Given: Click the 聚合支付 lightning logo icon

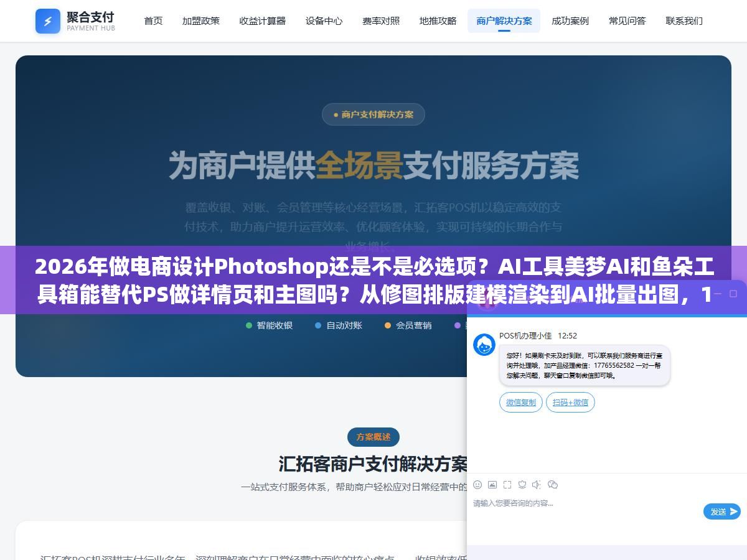Looking at the screenshot, I should click(x=48, y=21).
